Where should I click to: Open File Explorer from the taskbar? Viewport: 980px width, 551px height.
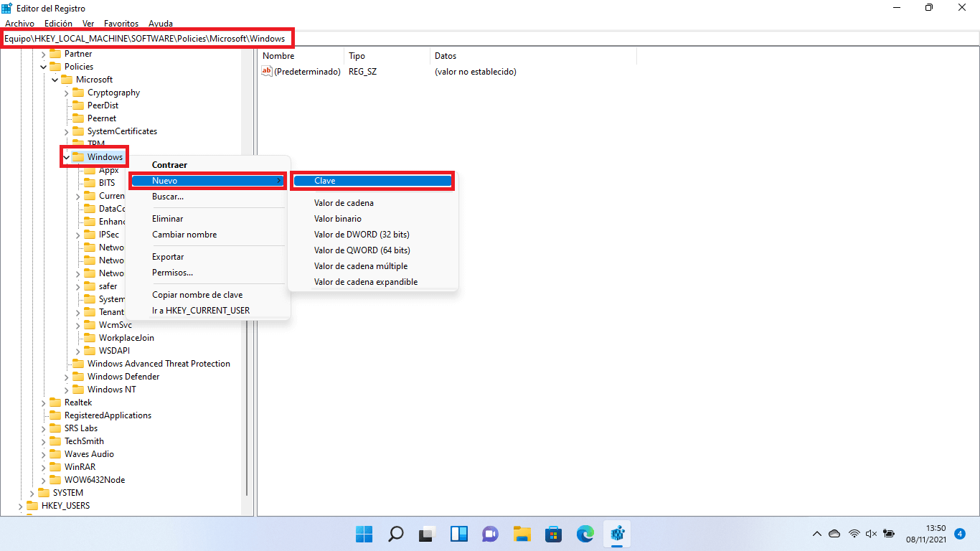pyautogui.click(x=522, y=534)
